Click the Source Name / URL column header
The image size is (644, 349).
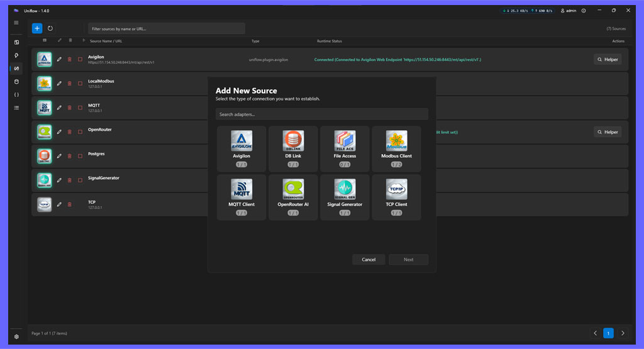click(106, 41)
